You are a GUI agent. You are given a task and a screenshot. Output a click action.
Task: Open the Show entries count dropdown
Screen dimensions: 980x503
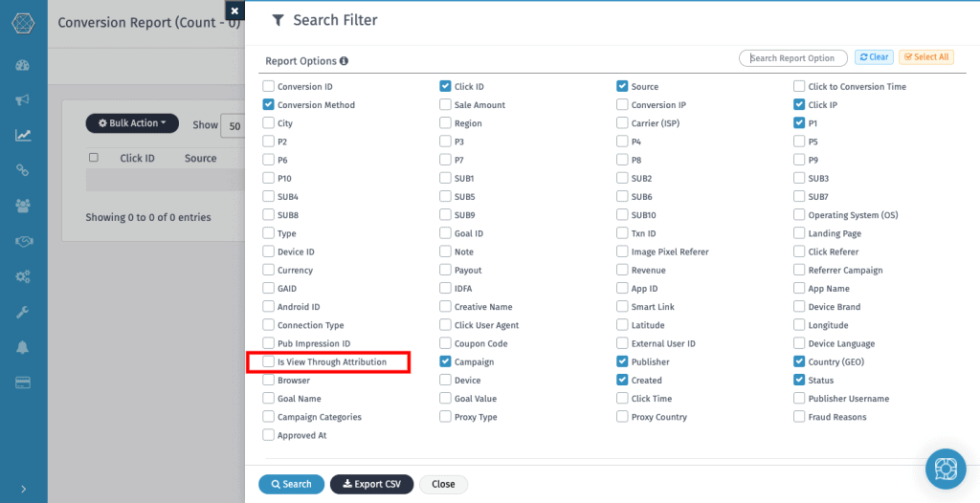233,125
